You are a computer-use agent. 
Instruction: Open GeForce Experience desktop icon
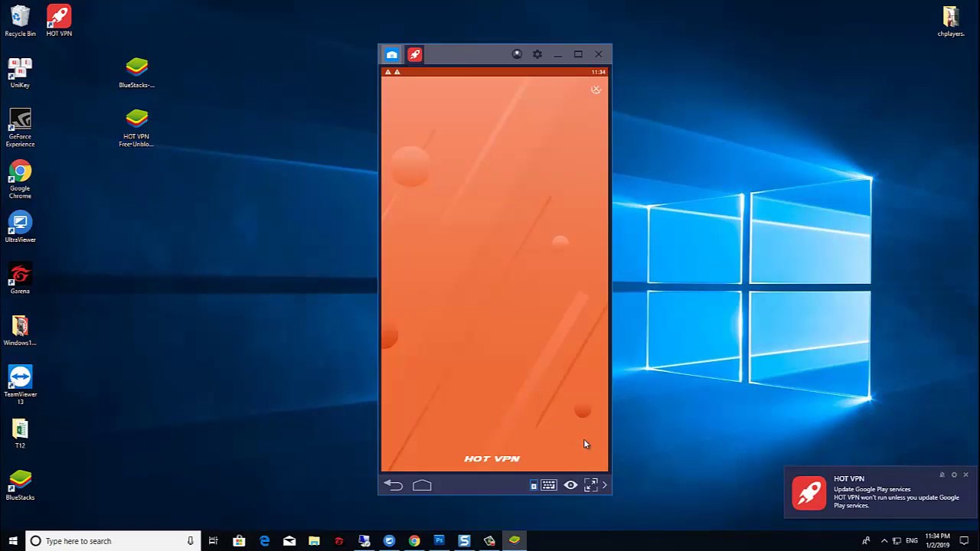[x=20, y=128]
